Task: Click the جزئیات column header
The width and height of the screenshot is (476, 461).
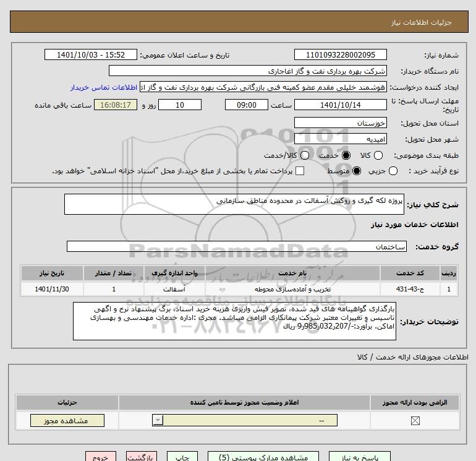Action: pyautogui.click(x=67, y=402)
